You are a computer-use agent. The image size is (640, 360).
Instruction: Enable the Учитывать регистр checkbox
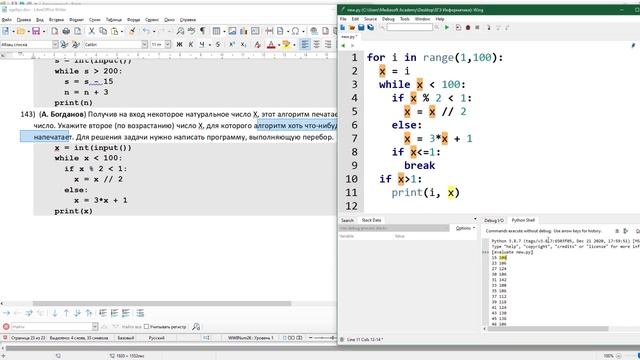click(x=147, y=327)
